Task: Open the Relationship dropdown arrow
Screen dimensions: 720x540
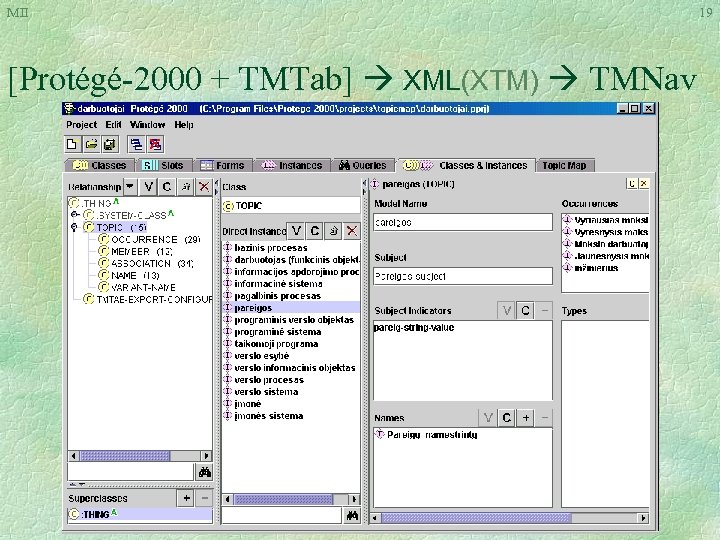Action: (130, 186)
